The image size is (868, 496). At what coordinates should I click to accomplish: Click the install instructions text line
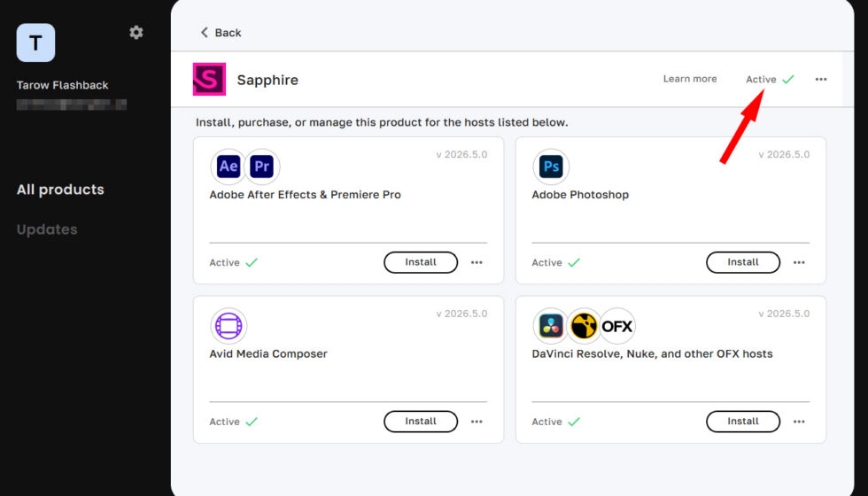(x=382, y=122)
